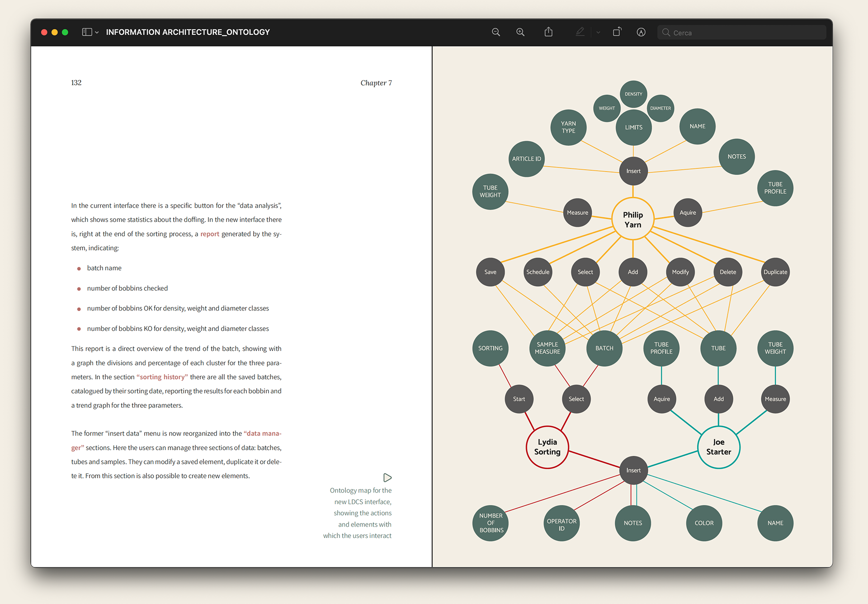The height and width of the screenshot is (604, 868).
Task: Click page number 132
Action: (76, 83)
